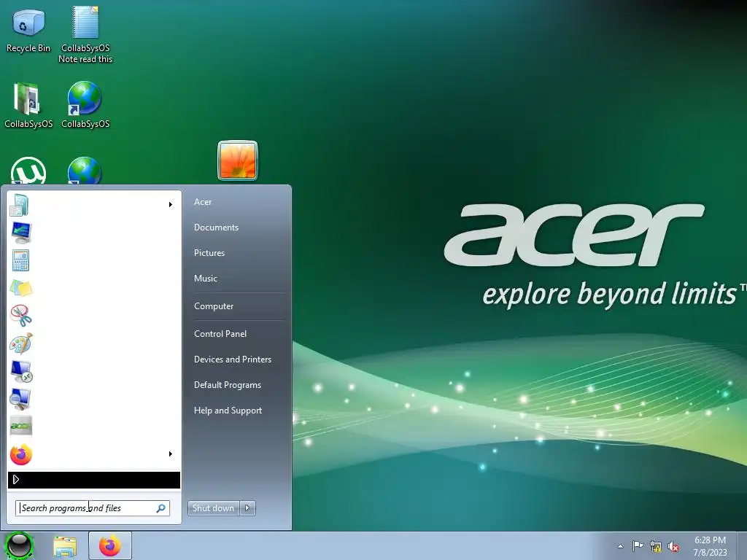Open Windows Explorer from taskbar
The width and height of the screenshot is (747, 560).
click(65, 546)
